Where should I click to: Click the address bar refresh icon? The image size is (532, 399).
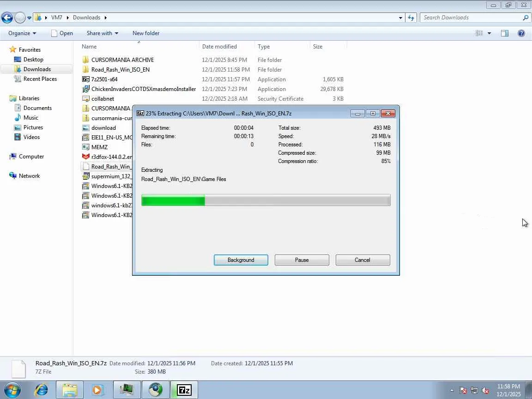[x=411, y=18]
